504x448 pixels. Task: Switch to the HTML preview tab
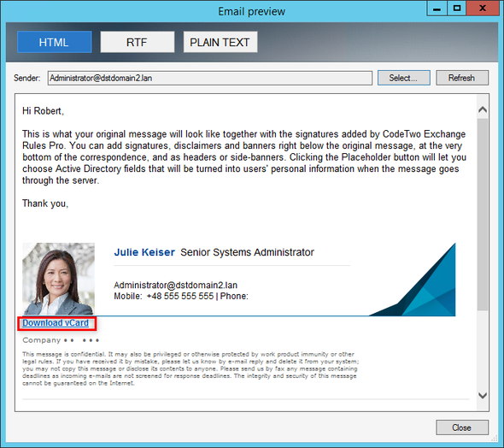point(55,42)
